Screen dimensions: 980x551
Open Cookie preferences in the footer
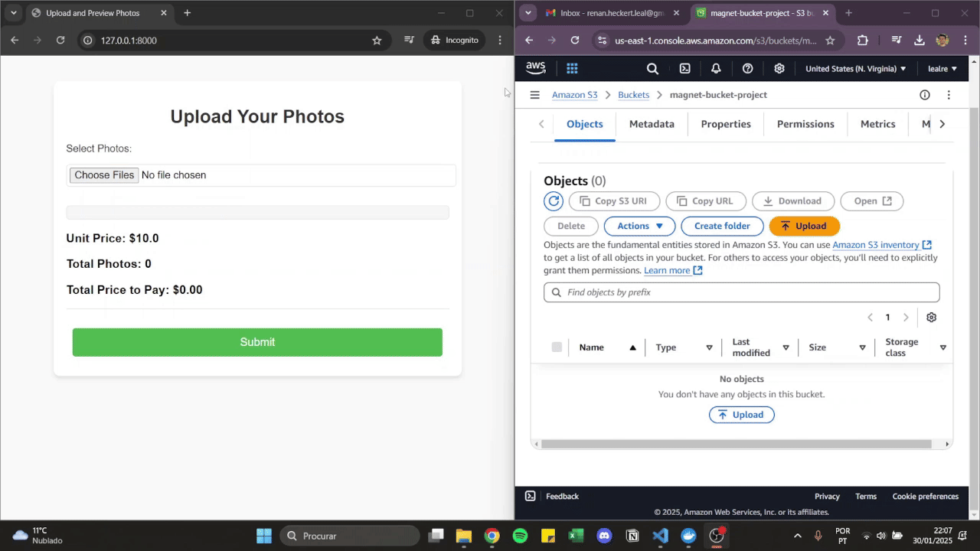(x=925, y=496)
